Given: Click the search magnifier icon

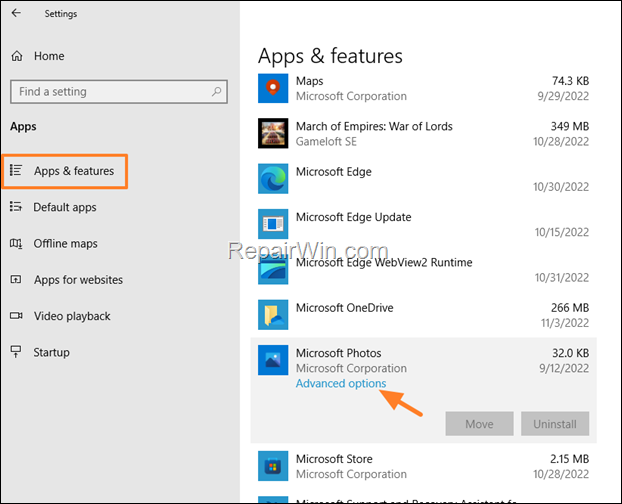Looking at the screenshot, I should (217, 92).
